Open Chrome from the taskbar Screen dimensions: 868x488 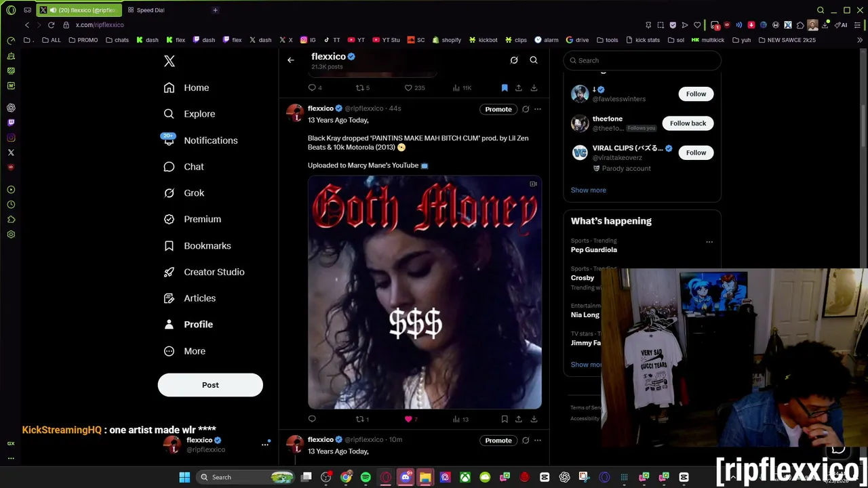coord(346,477)
